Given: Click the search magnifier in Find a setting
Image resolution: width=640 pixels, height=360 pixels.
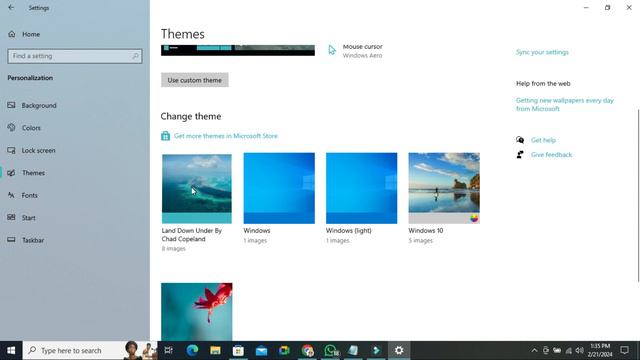Looking at the screenshot, I should click(x=136, y=56).
